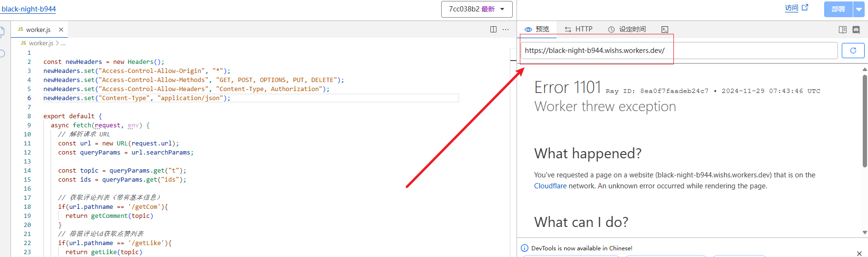Open the Discord community icon
This screenshot has height=257, width=868.
point(856,30)
